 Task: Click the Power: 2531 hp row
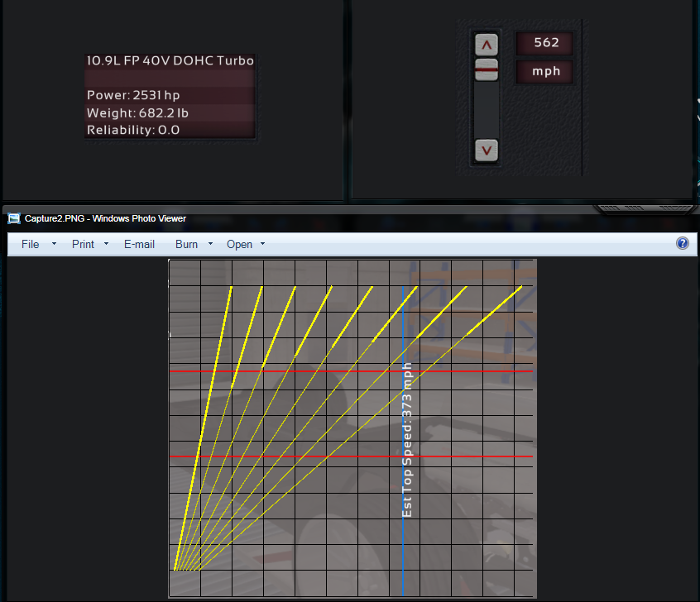click(133, 95)
